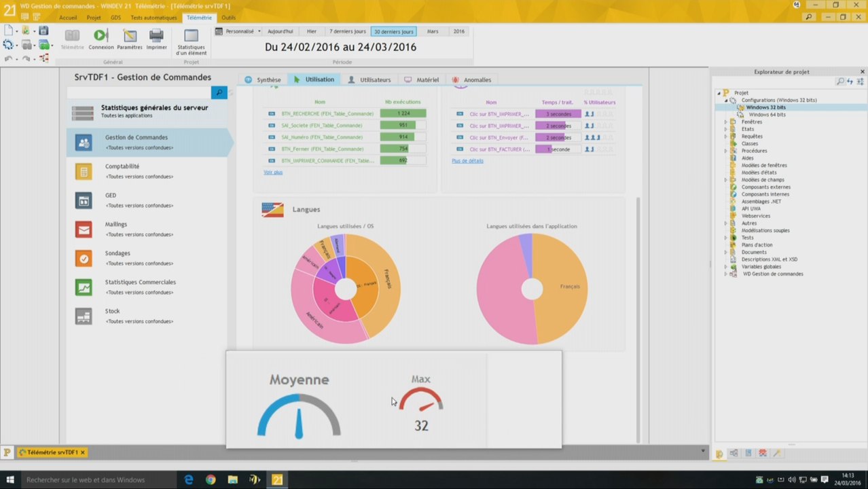Image resolution: width=868 pixels, height=489 pixels.
Task: Click search icon in Explorateur de projet
Action: (840, 81)
